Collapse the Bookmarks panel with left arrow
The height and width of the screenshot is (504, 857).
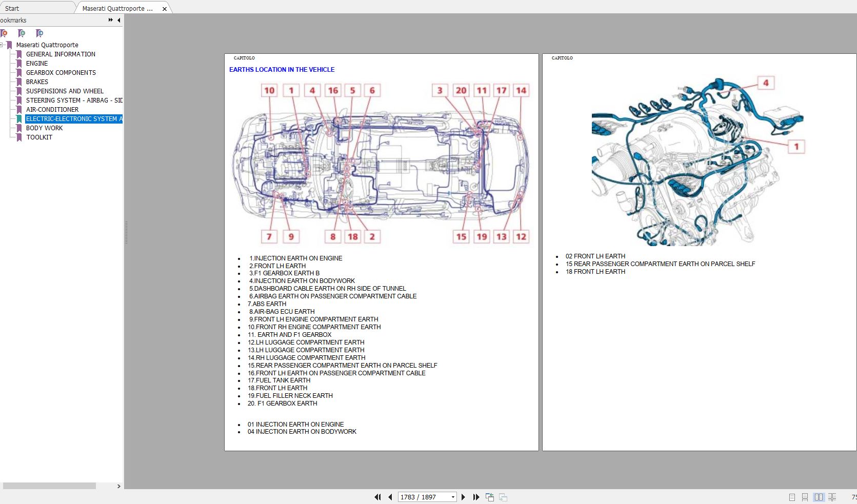pos(119,20)
